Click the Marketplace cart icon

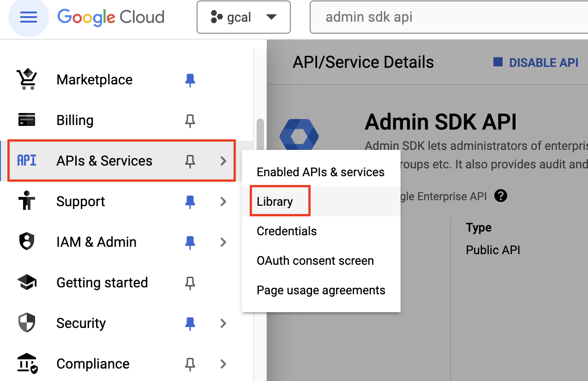coord(27,79)
